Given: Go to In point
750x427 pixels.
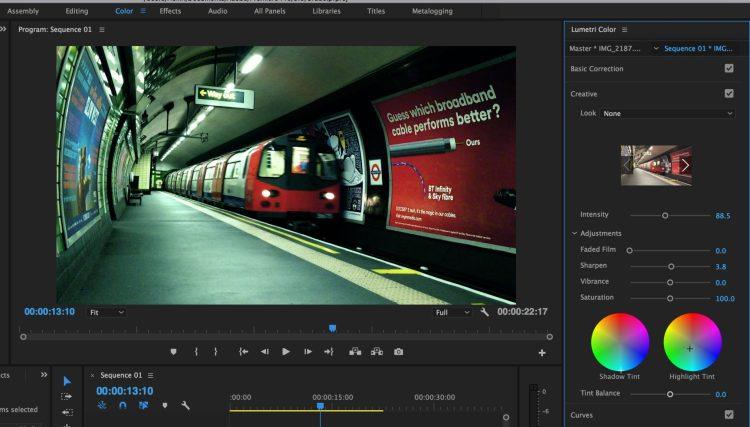Looking at the screenshot, I should coord(243,352).
